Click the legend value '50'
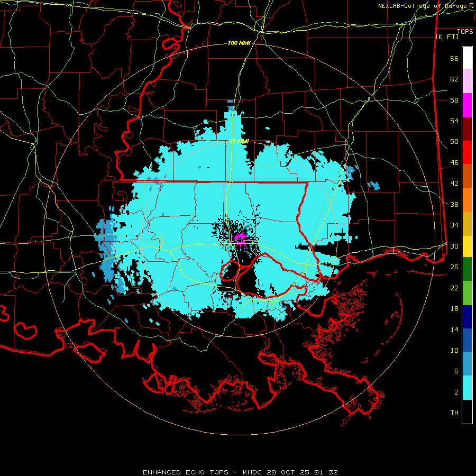 click(x=454, y=142)
